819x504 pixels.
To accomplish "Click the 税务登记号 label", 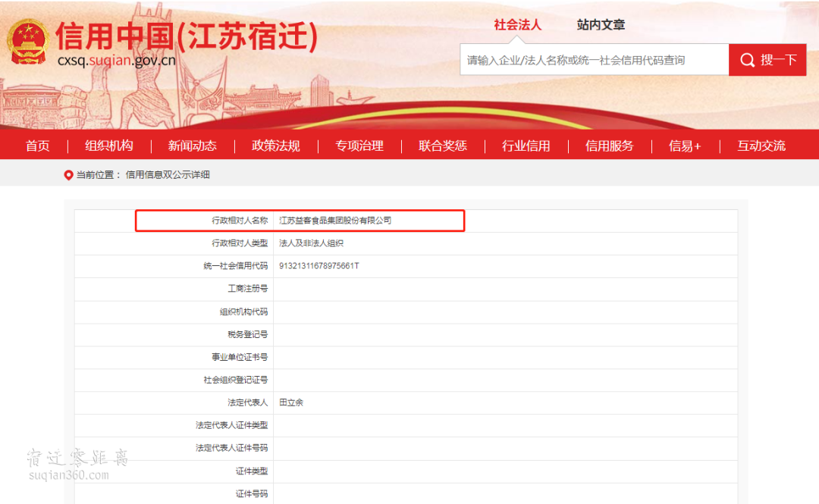I will [x=247, y=334].
